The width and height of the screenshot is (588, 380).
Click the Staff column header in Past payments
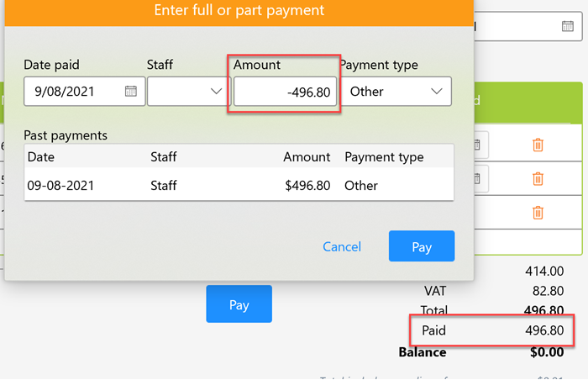[165, 157]
